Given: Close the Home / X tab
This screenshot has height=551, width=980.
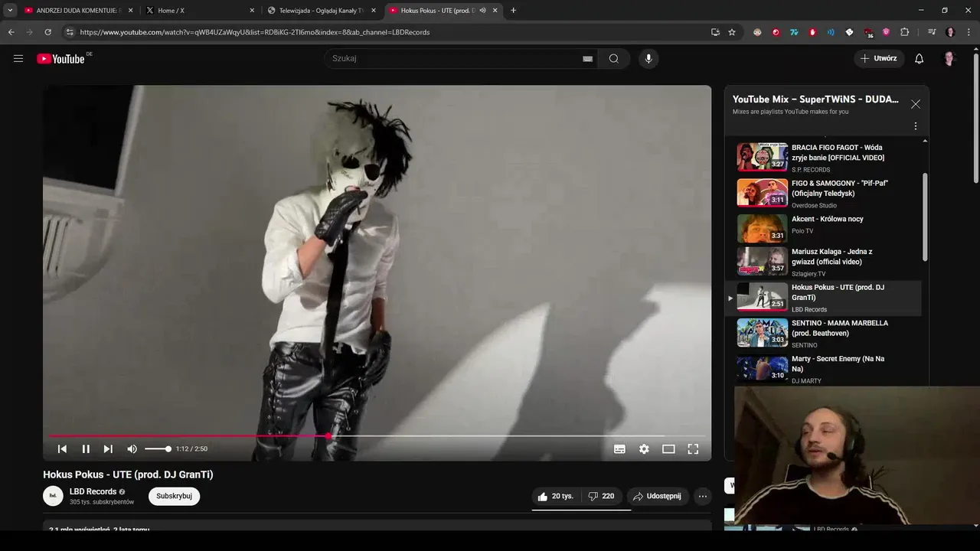Looking at the screenshot, I should 252,11.
